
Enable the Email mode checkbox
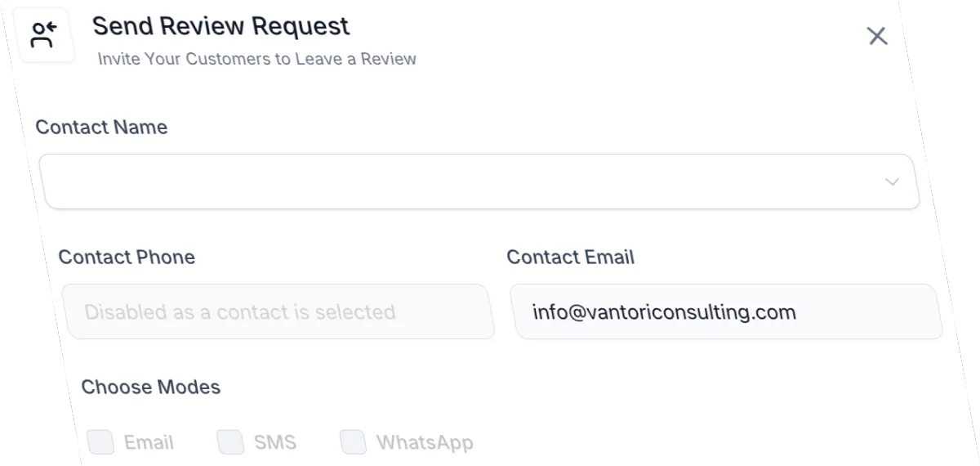tap(100, 442)
